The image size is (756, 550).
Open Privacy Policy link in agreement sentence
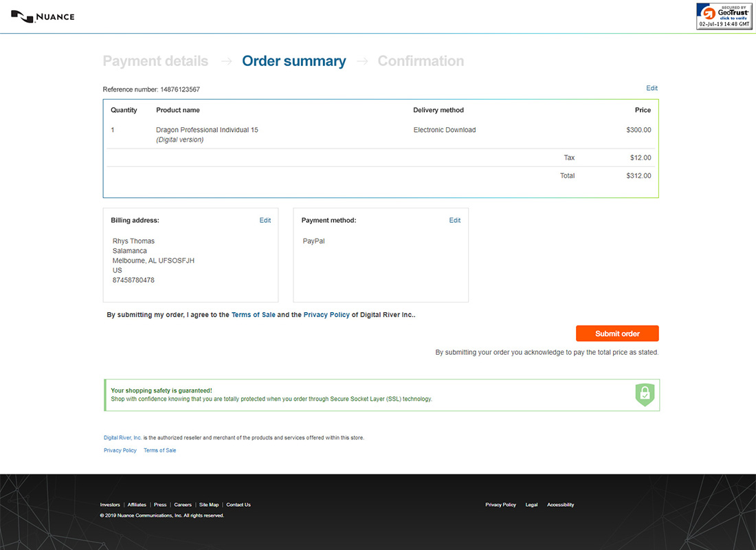pyautogui.click(x=326, y=315)
